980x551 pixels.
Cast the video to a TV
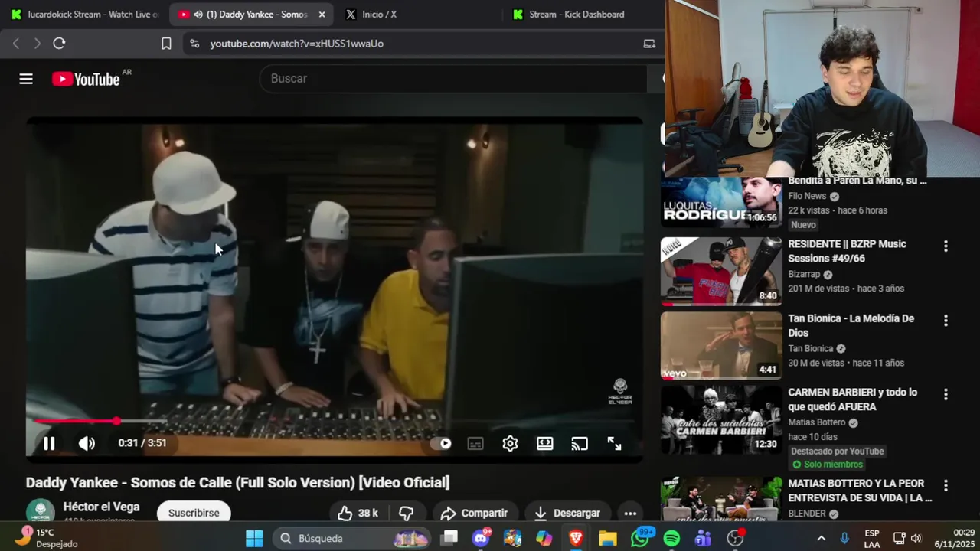pos(580,443)
